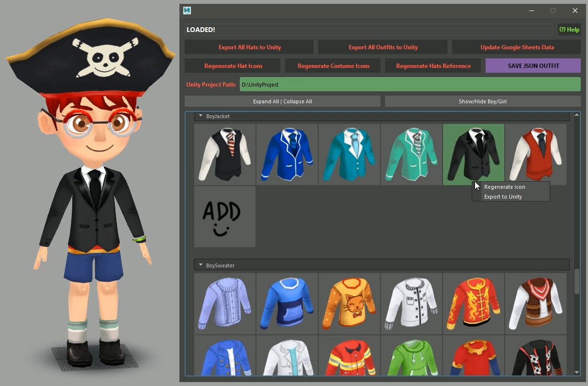Pick the red dragon pattern sweater

tap(473, 304)
